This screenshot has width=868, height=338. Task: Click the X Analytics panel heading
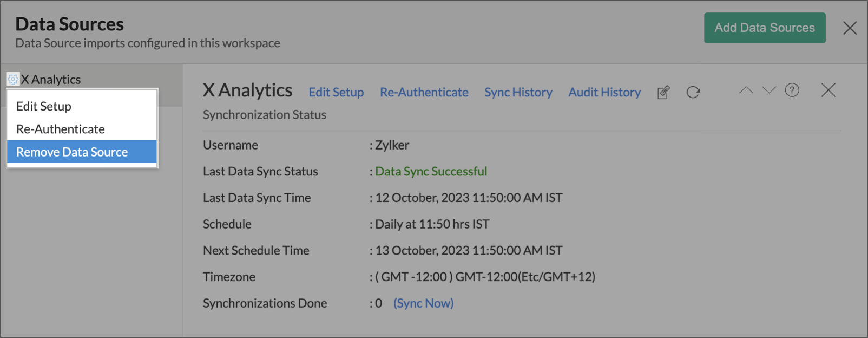[248, 90]
